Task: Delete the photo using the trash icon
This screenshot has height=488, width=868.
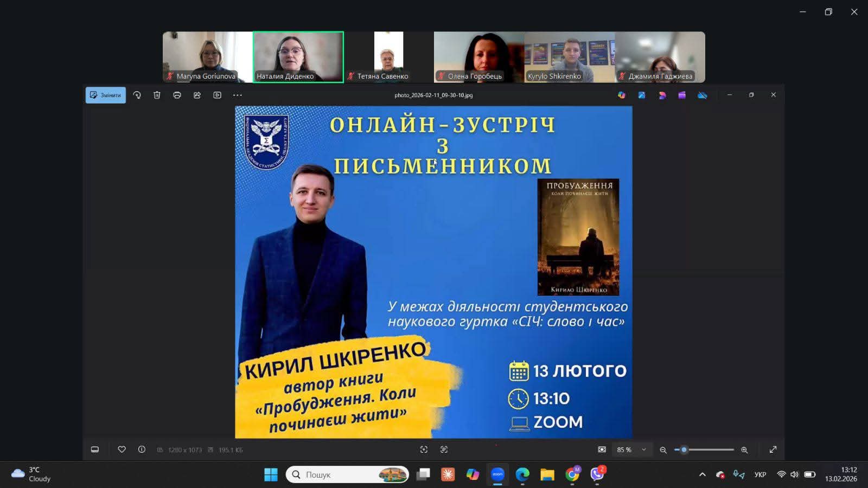Action: (x=157, y=95)
